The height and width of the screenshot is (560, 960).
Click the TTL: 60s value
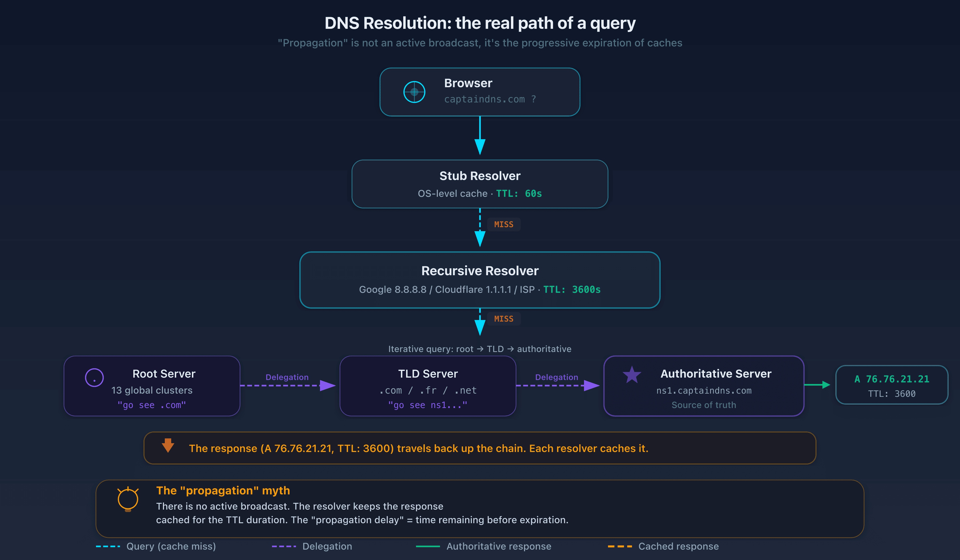point(518,194)
